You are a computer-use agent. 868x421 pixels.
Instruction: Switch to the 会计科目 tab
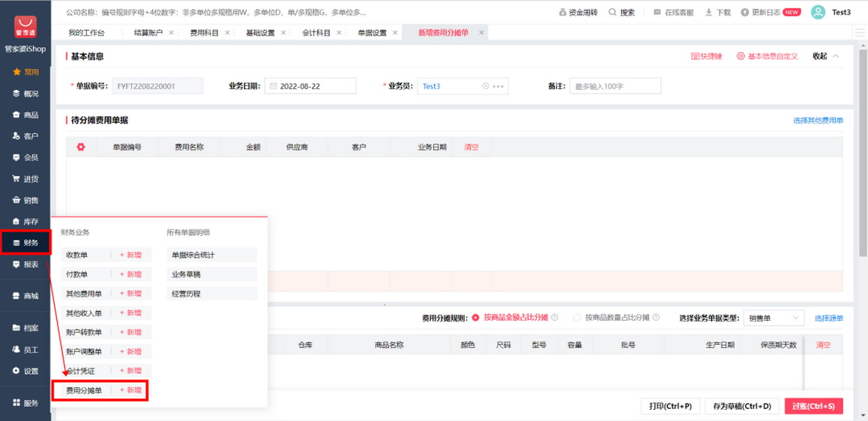(316, 33)
